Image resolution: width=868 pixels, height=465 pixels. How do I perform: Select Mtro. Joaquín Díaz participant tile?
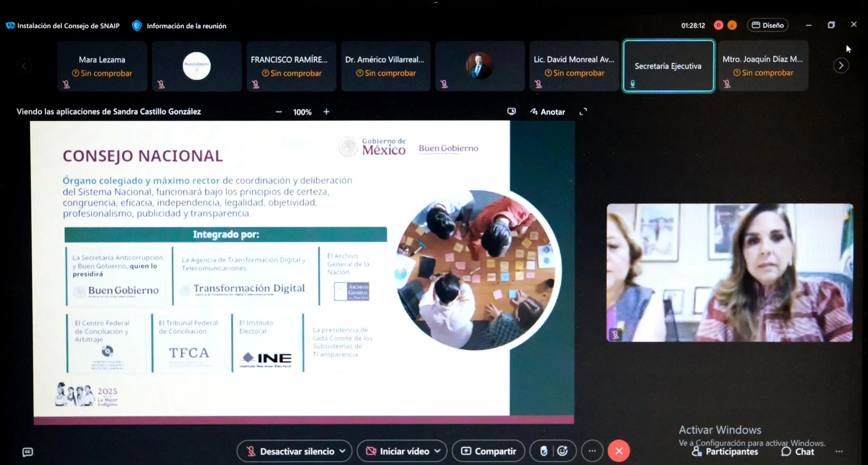click(763, 66)
